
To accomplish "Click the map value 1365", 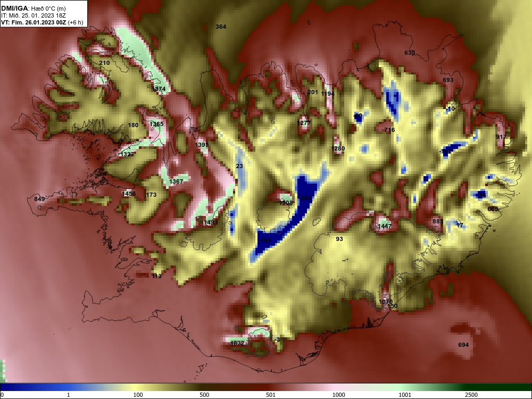I will (x=157, y=124).
